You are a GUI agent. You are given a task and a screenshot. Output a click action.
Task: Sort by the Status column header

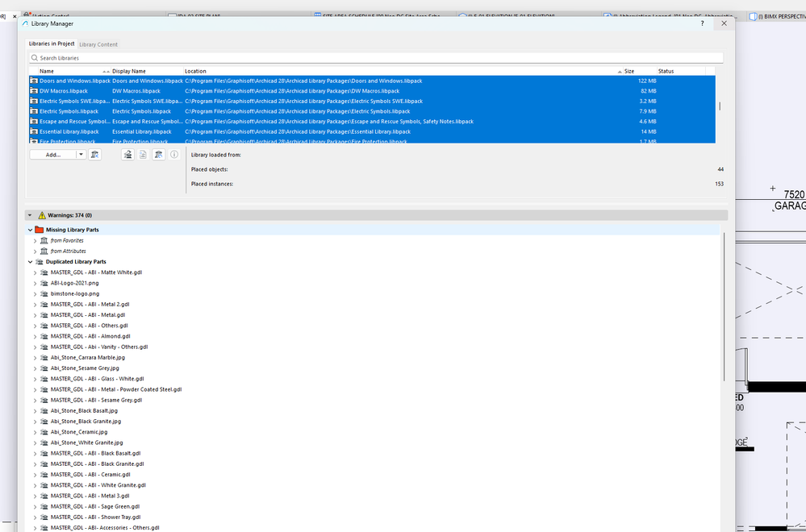point(682,72)
